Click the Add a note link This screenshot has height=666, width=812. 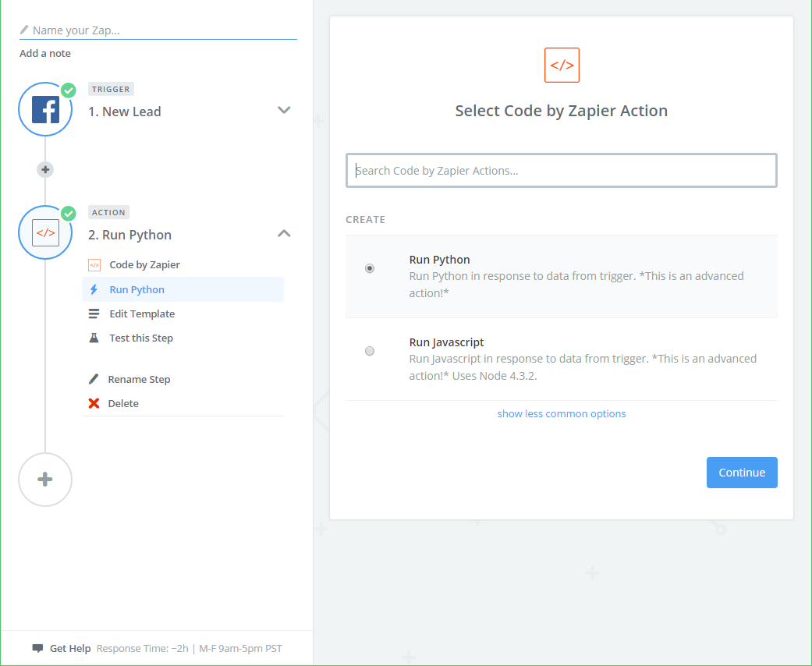pyautogui.click(x=45, y=53)
